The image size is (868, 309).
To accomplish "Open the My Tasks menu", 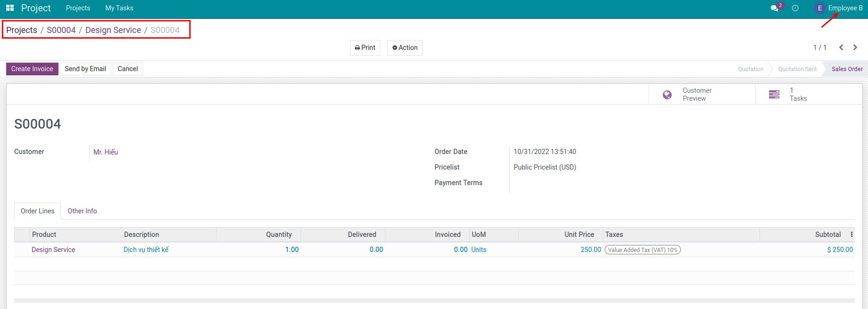I will [x=119, y=8].
